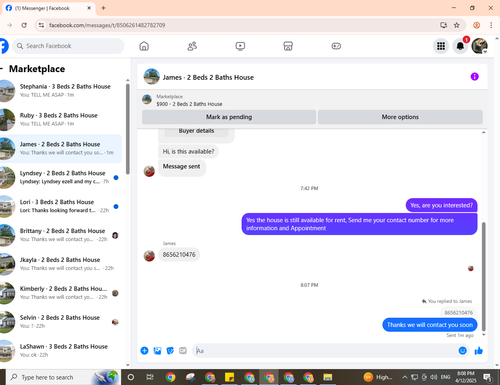Screen dimensions: 500x385
Task: Open the Gaming controller icon
Action: tap(336, 46)
